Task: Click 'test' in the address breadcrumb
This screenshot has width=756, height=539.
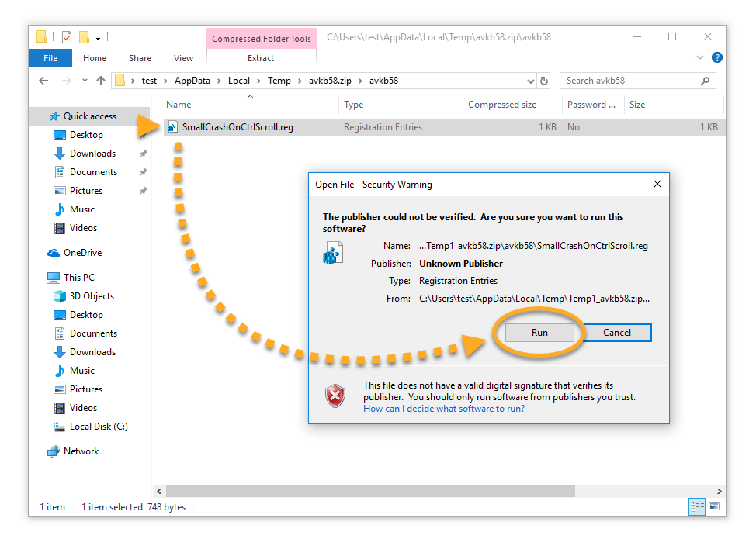Action: coord(149,81)
